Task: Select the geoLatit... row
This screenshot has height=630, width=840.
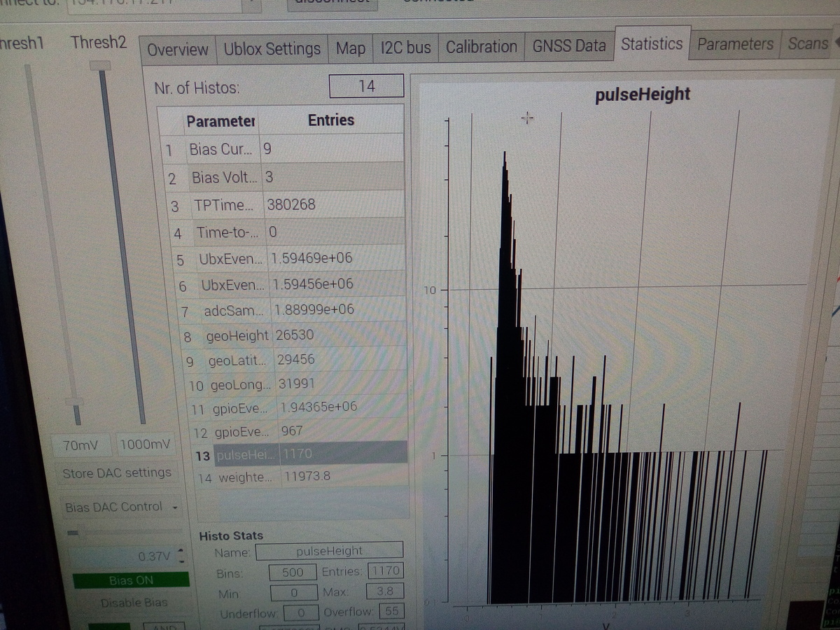Action: pos(295,360)
